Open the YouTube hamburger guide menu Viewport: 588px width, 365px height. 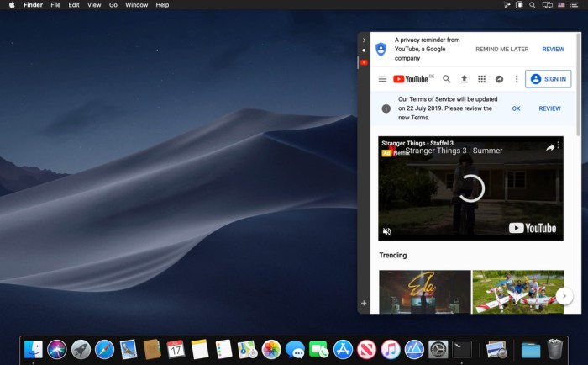[382, 79]
